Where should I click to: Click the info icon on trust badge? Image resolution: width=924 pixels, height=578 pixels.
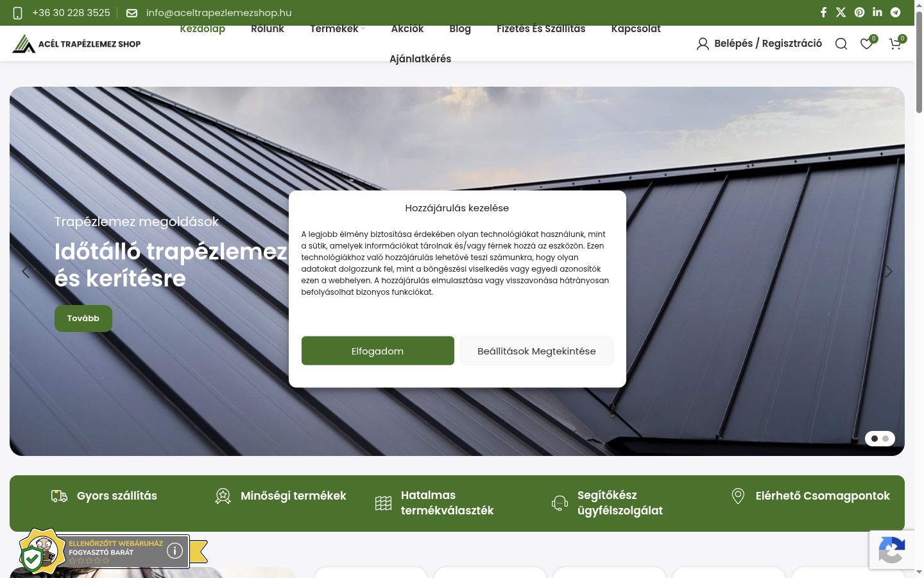[175, 551]
